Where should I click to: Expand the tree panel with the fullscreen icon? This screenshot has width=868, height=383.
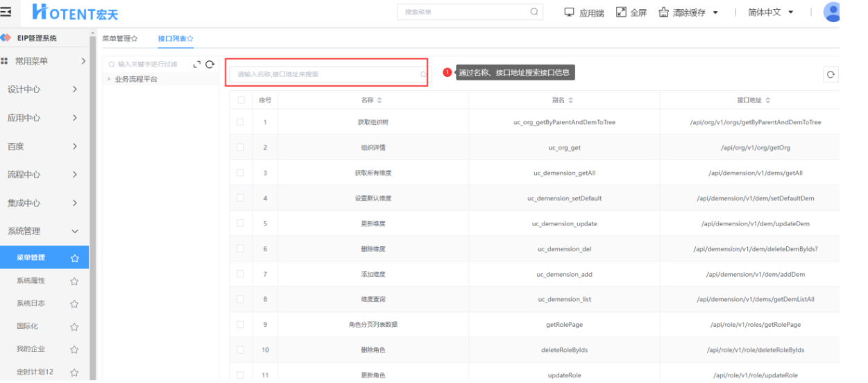(x=196, y=64)
